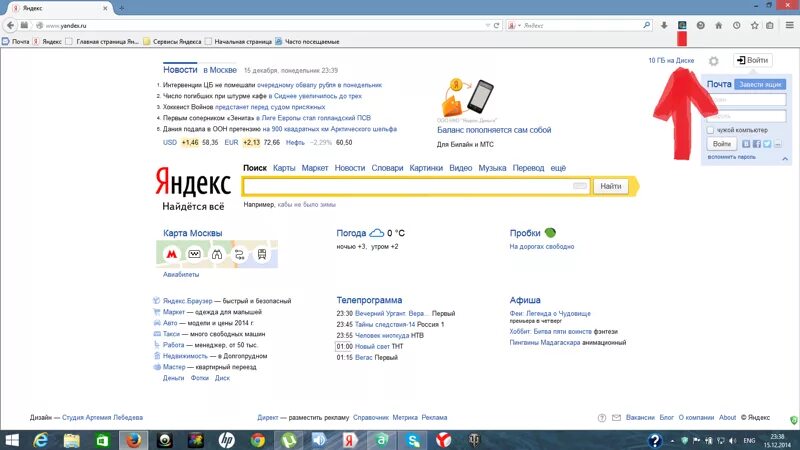
Task: Open File Explorer from the taskbar
Action: pyautogui.click(x=71, y=440)
